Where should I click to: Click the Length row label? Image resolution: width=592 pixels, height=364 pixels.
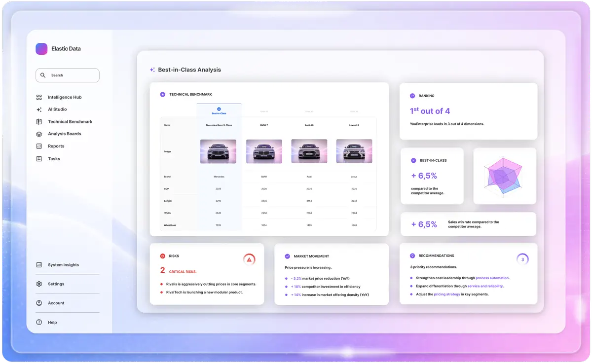tap(168, 201)
